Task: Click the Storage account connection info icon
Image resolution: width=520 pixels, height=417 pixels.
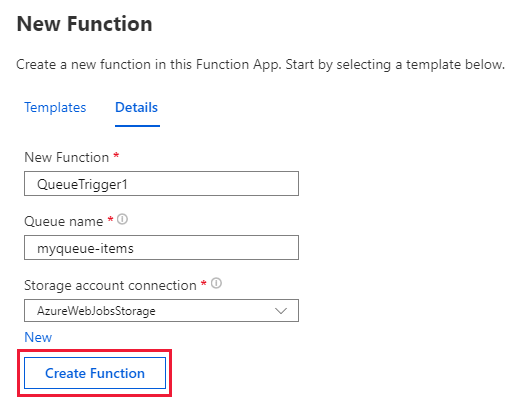Action: (216, 283)
